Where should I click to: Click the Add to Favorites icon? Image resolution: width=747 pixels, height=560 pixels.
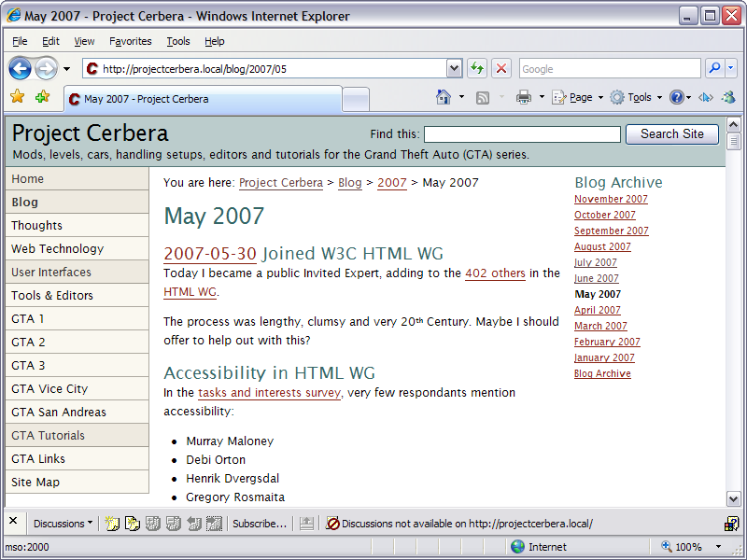pyautogui.click(x=42, y=97)
